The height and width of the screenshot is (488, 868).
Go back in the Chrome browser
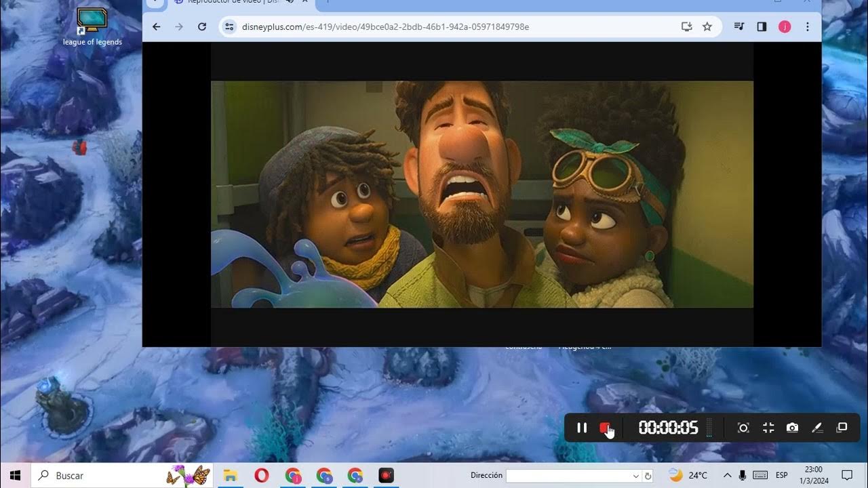tap(157, 26)
